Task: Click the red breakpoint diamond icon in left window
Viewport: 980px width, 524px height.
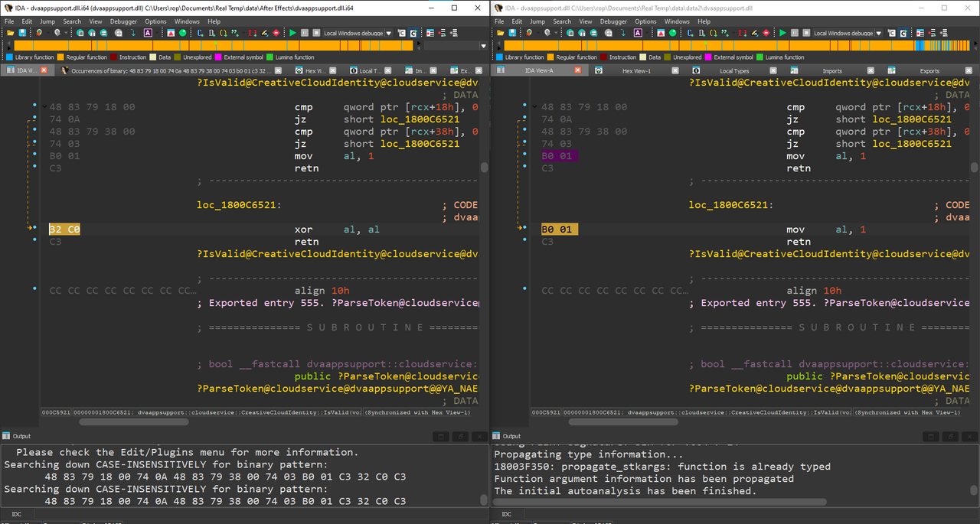Action: click(276, 34)
